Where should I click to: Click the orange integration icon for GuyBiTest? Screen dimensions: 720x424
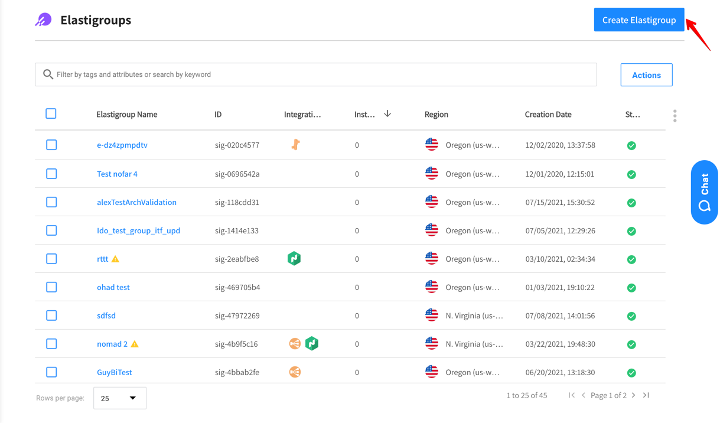(294, 371)
